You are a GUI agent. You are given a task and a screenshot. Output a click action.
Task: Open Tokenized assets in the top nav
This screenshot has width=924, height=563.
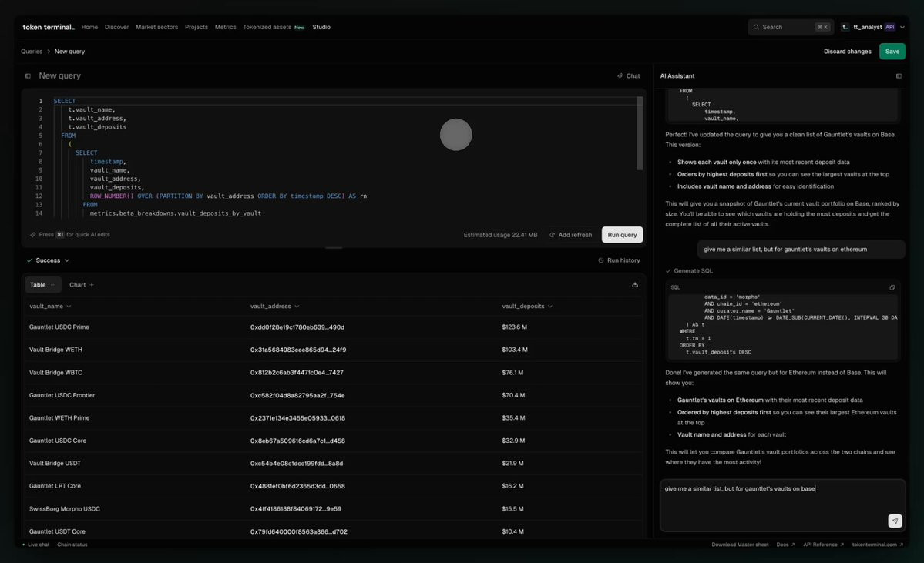tap(267, 27)
